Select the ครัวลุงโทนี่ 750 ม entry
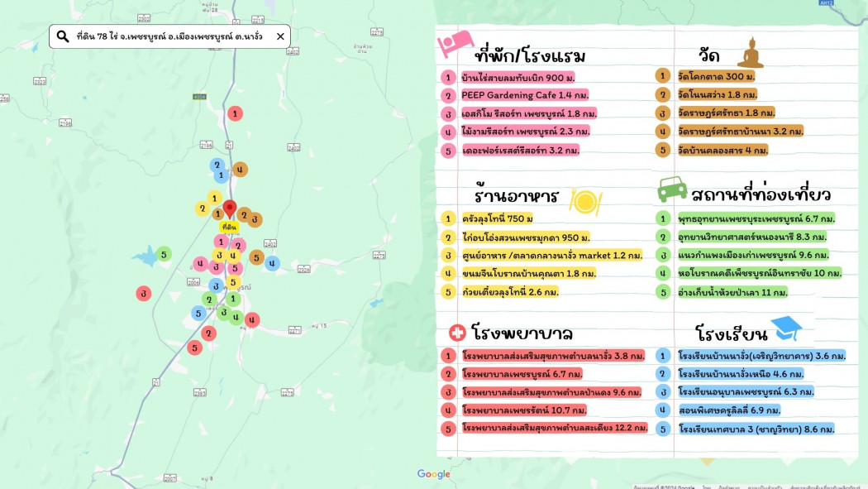 (497, 218)
